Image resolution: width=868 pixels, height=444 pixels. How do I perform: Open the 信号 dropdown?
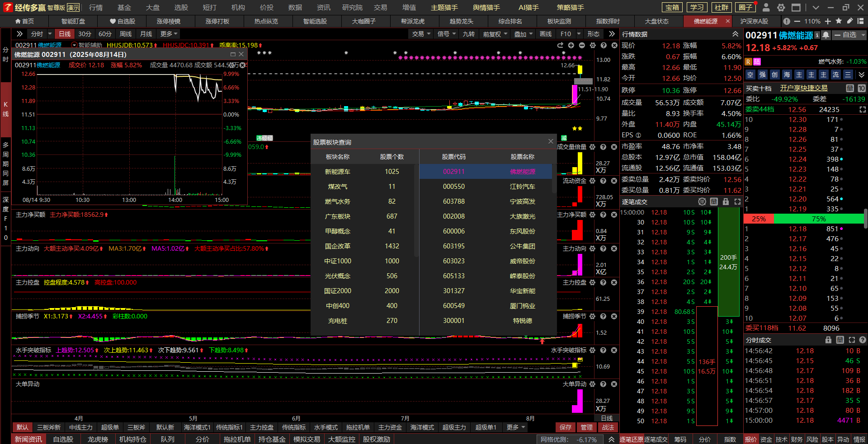(447, 34)
